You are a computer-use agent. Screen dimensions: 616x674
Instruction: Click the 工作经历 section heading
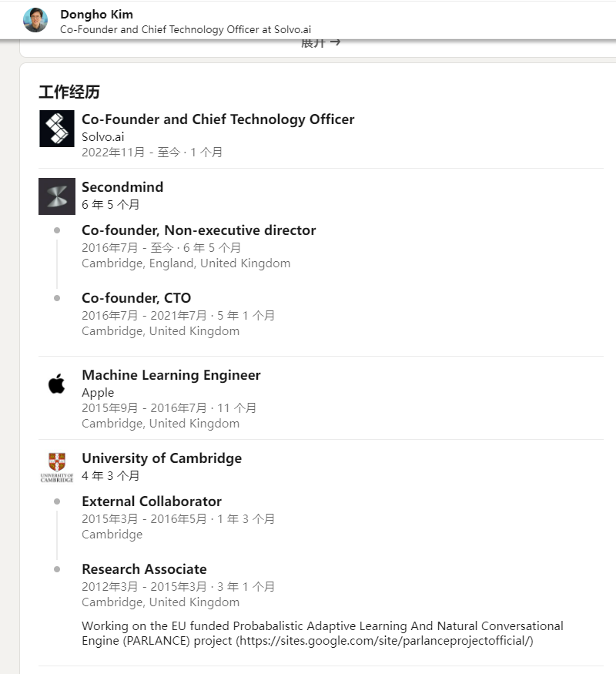pyautogui.click(x=69, y=92)
